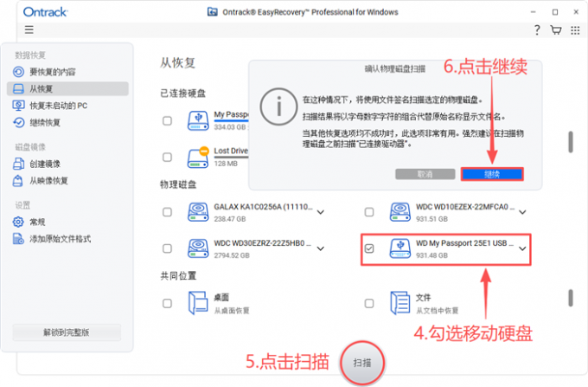Select 从恢复 in the sidebar
Viewport: 588px width, 387px height.
coord(67,88)
